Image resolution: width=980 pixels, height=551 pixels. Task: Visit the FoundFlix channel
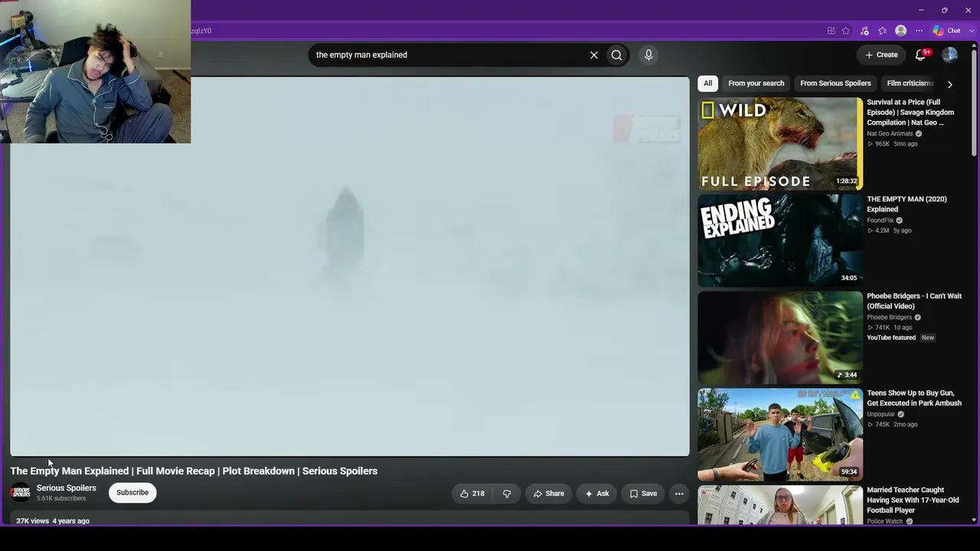click(880, 220)
